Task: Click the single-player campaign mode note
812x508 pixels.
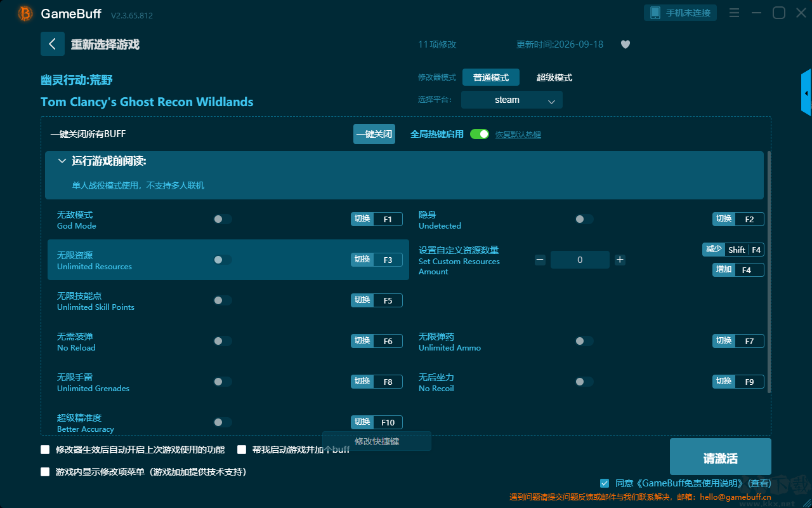Action: point(138,185)
